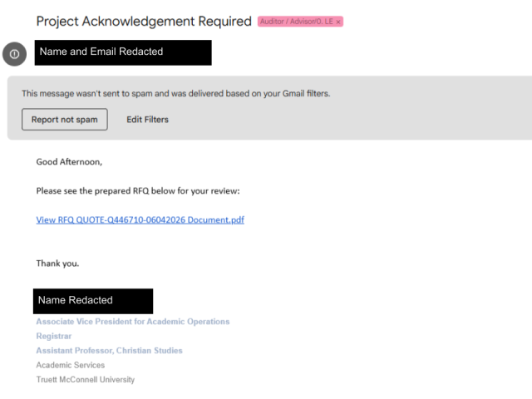
Task: Remove the Auditor / Advisor label with x
Action: pyautogui.click(x=338, y=22)
